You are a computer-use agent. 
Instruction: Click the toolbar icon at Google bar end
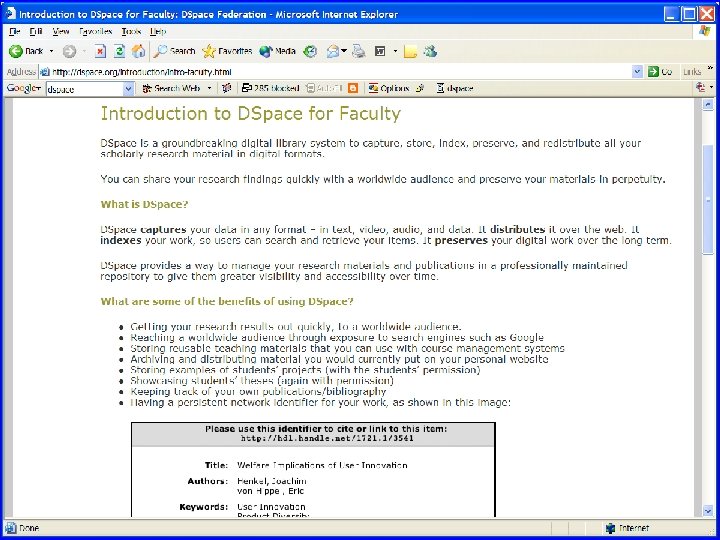tap(701, 87)
